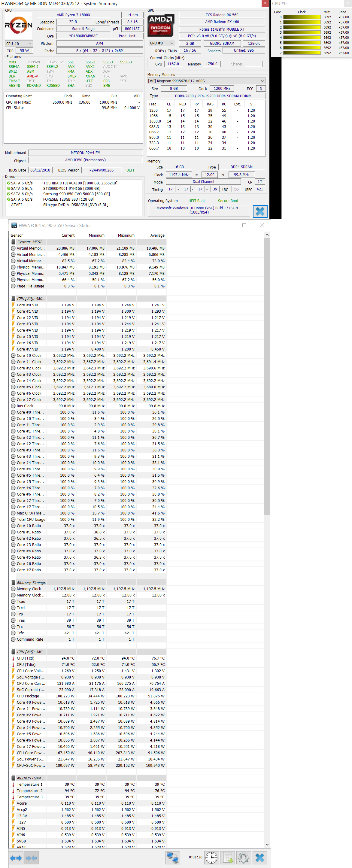
Task: Click BIOS Date field 06/12/2018
Action: pyautogui.click(x=40, y=170)
